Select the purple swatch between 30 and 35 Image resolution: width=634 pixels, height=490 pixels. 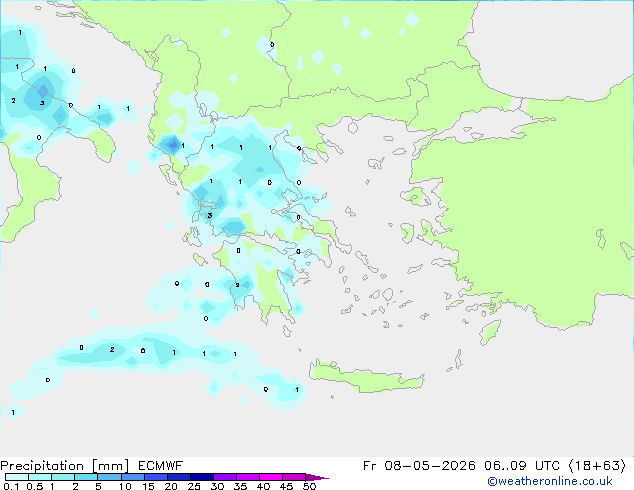pyautogui.click(x=224, y=477)
